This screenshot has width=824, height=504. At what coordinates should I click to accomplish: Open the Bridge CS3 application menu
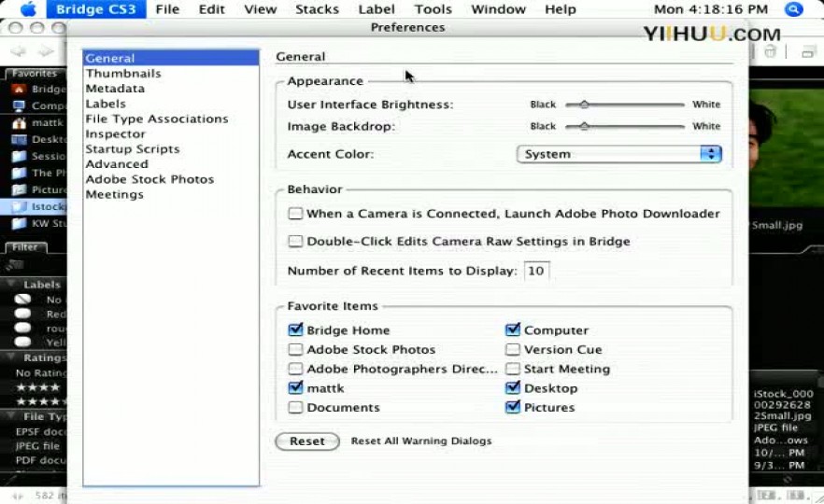click(x=96, y=9)
